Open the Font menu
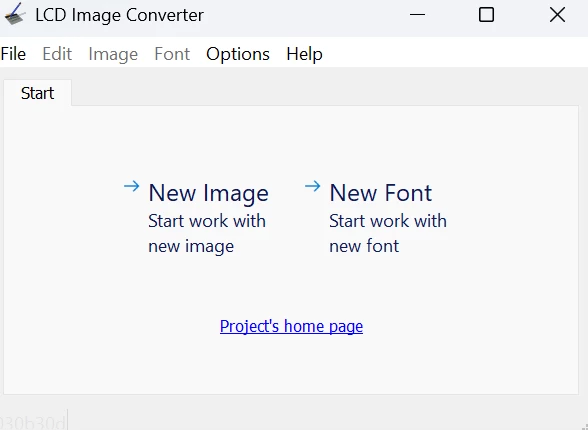The width and height of the screenshot is (588, 430). tap(172, 54)
